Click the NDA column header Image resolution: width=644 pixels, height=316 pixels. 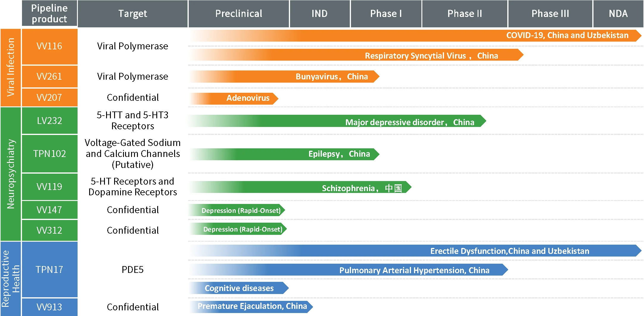click(618, 14)
